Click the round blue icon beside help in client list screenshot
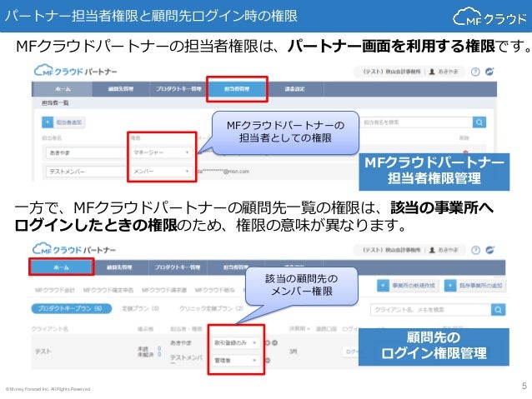The width and height of the screenshot is (532, 399). pyautogui.click(x=490, y=250)
